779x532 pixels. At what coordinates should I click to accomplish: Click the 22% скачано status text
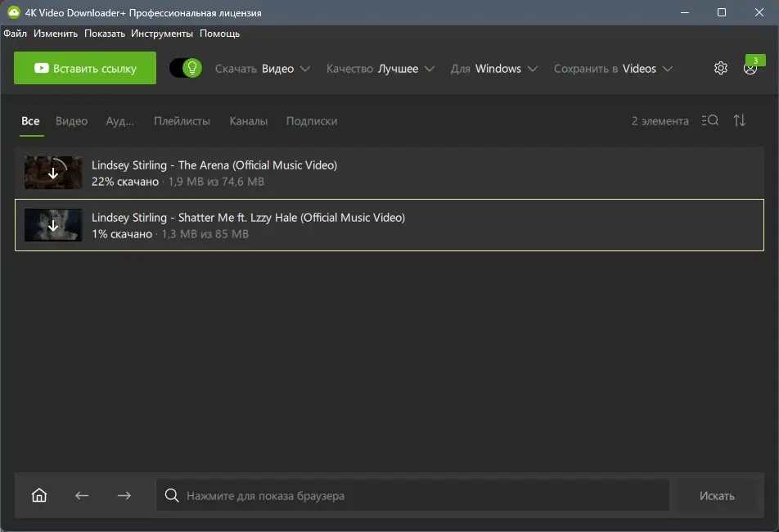[125, 182]
